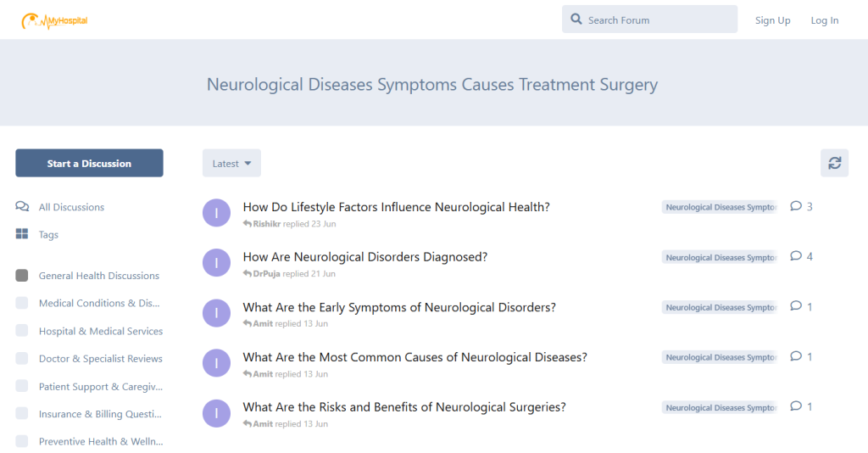Open Most Common Causes of Neurological Diseases
868x453 pixels.
[x=415, y=357]
